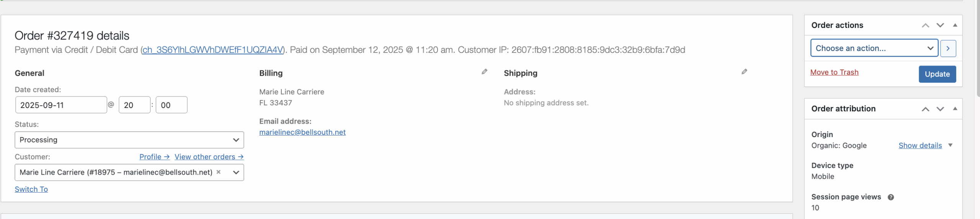
Task: Collapse the Order attribution panel
Action: [955, 109]
